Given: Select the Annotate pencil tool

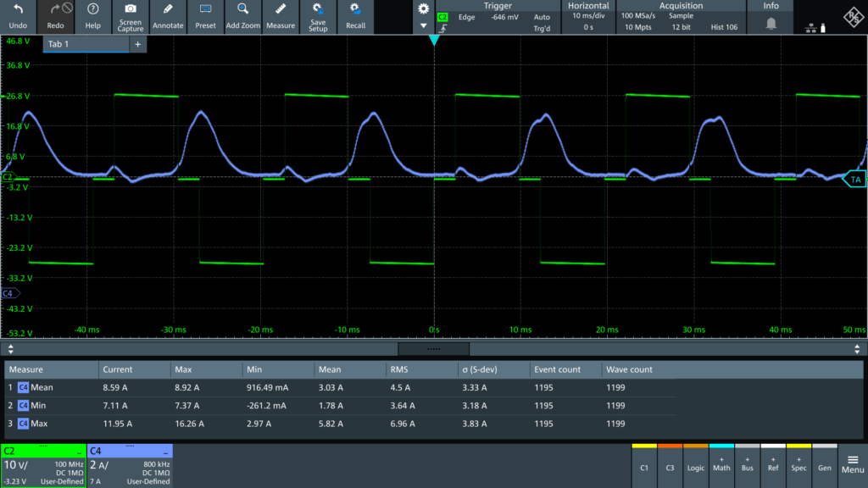Looking at the screenshot, I should point(168,8).
